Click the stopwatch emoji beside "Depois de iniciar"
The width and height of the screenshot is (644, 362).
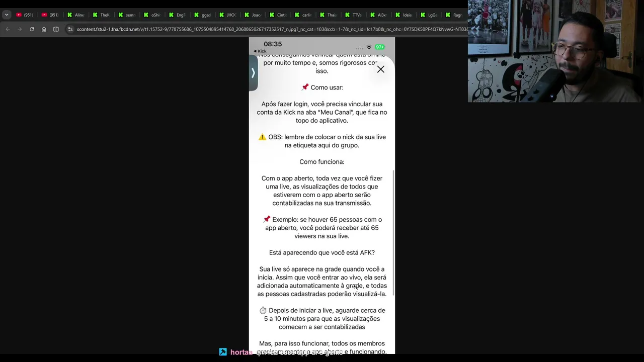(x=263, y=311)
